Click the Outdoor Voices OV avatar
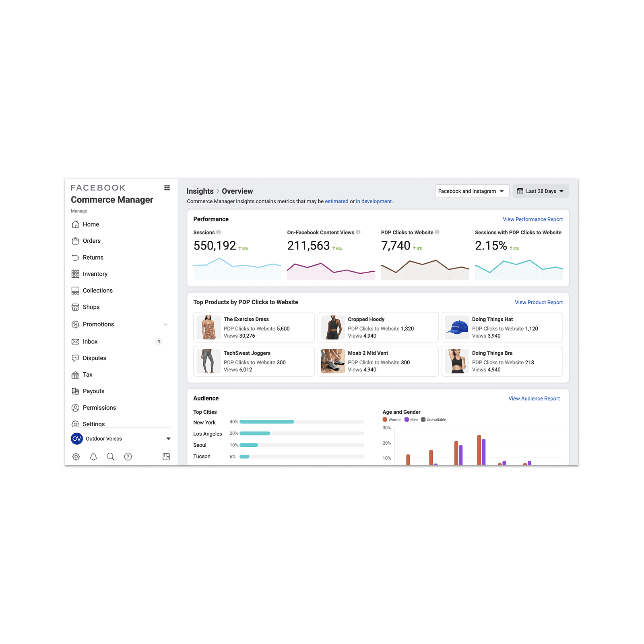The width and height of the screenshot is (644, 644). [77, 439]
